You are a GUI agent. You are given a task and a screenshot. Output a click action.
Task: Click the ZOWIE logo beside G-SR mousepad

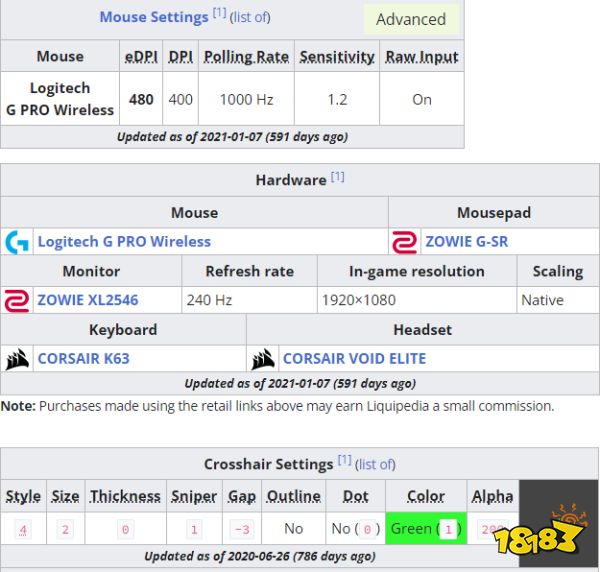404,242
